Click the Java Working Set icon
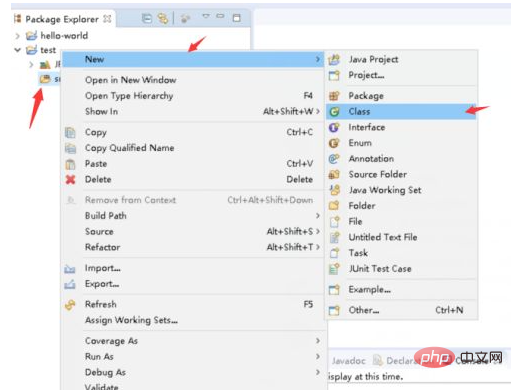 click(334, 190)
